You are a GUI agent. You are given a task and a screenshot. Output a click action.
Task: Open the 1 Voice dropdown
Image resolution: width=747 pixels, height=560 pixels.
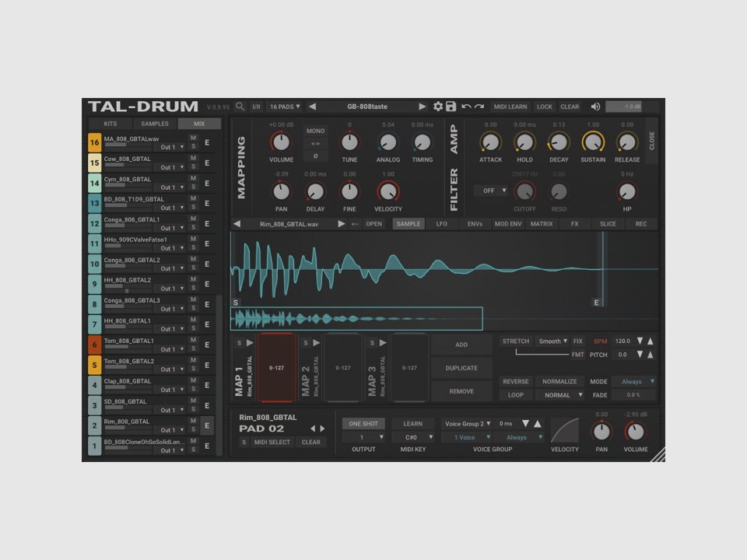tap(467, 437)
